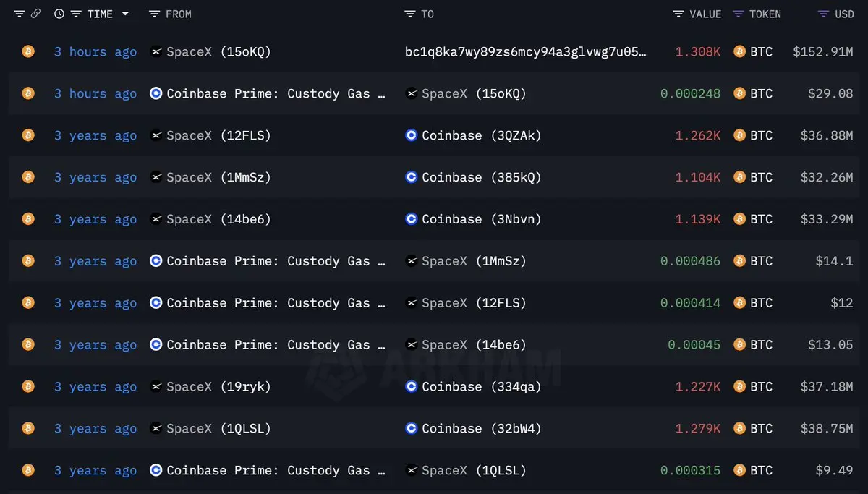Screen dimensions: 868x494
Task: Open the TIME sort dropdown arrow
Action: point(125,14)
